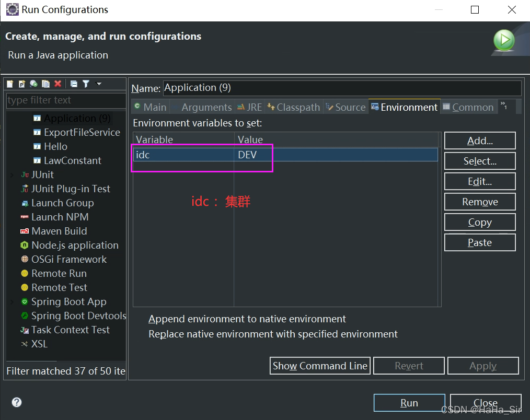
Task: Click the Value column header
Action: click(336, 139)
